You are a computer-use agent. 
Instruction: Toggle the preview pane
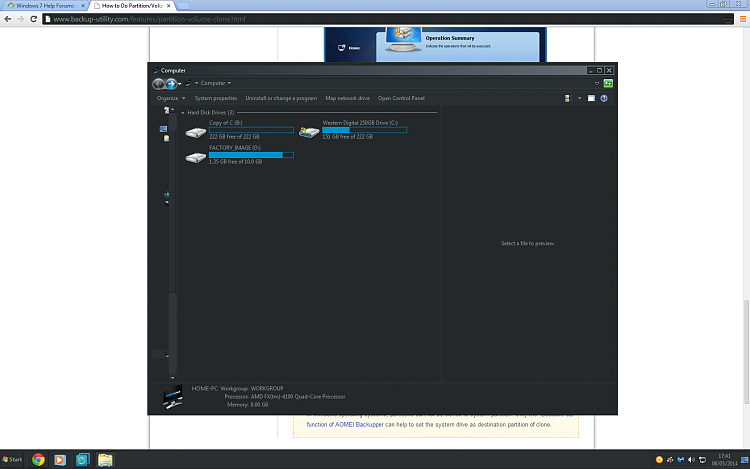591,98
